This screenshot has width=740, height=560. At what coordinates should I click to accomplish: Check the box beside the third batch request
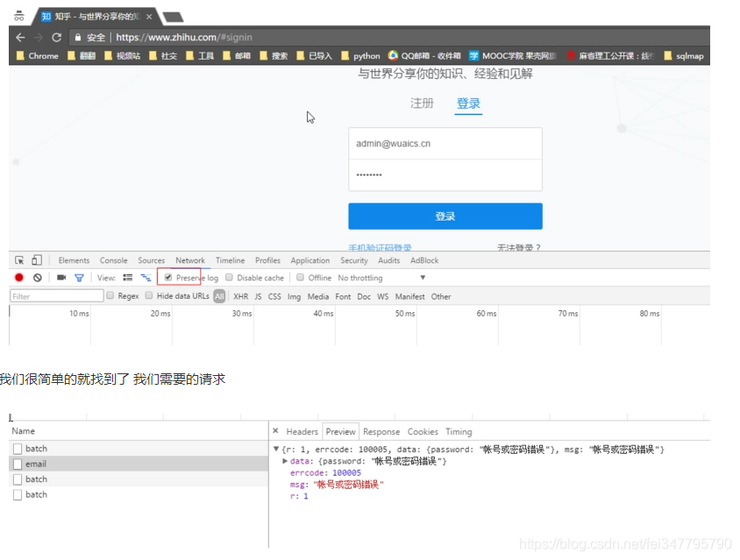coord(18,479)
